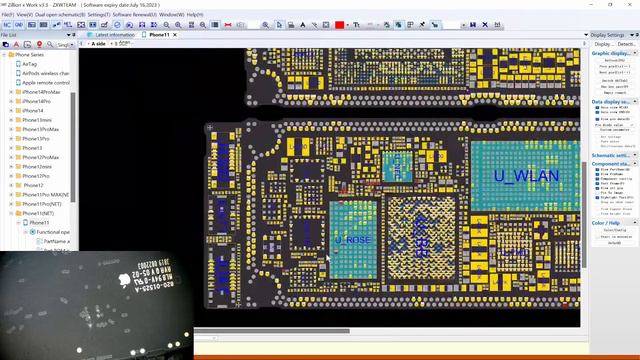
Task: Click the U_WLAN chip on the board
Action: pyautogui.click(x=526, y=176)
